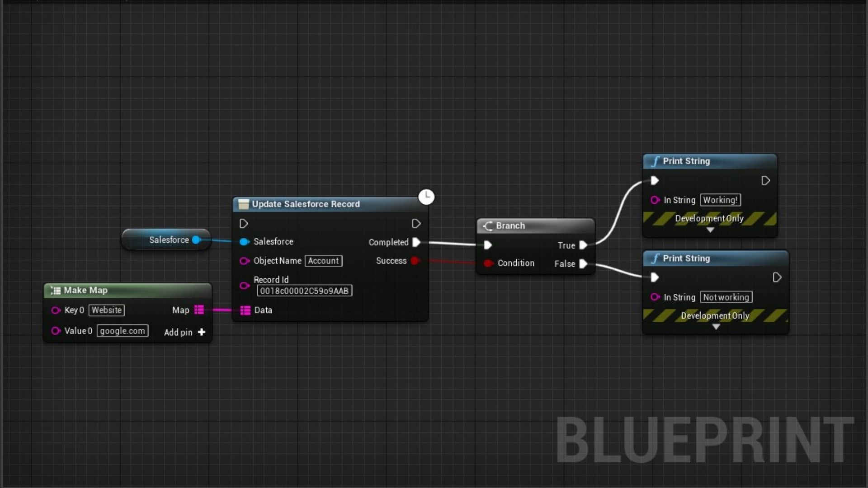Click the Completed exec pin on Update Salesforce Record
The width and height of the screenshot is (868, 488).
[x=416, y=242]
